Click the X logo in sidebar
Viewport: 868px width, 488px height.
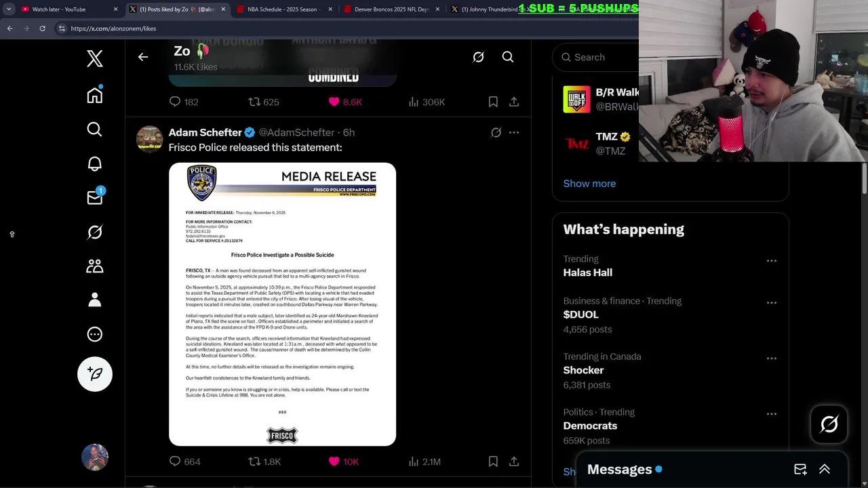pyautogui.click(x=95, y=58)
